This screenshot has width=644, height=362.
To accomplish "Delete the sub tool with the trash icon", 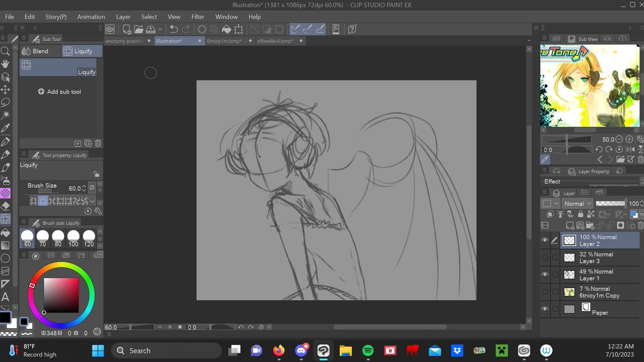I will [98, 143].
